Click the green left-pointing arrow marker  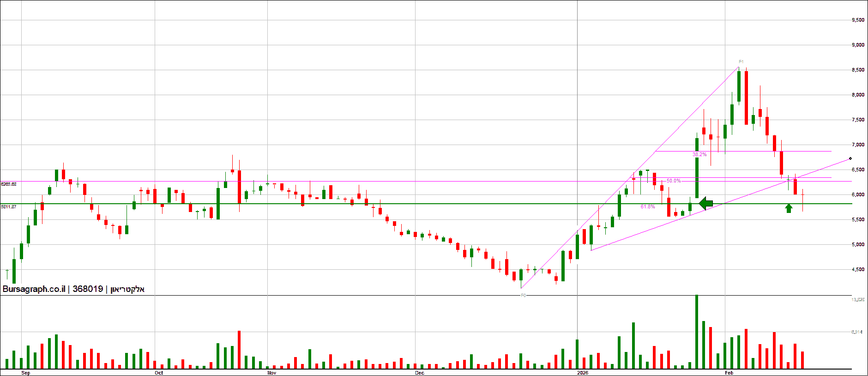[x=706, y=203]
